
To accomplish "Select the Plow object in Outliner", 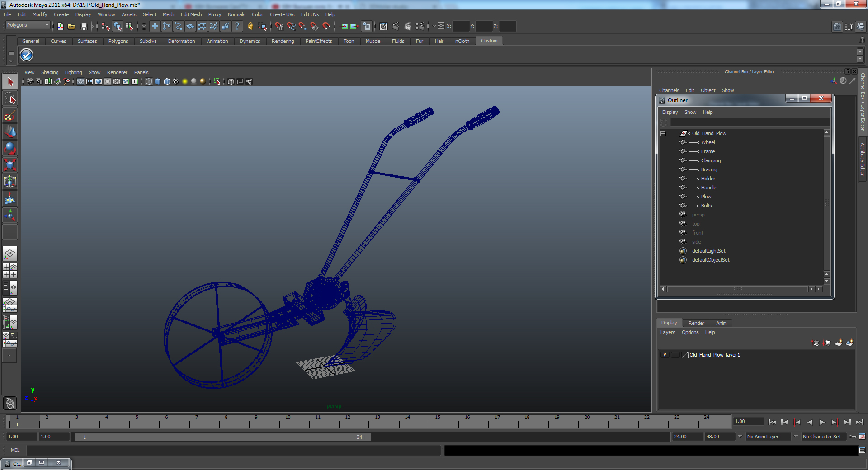I will 706,197.
